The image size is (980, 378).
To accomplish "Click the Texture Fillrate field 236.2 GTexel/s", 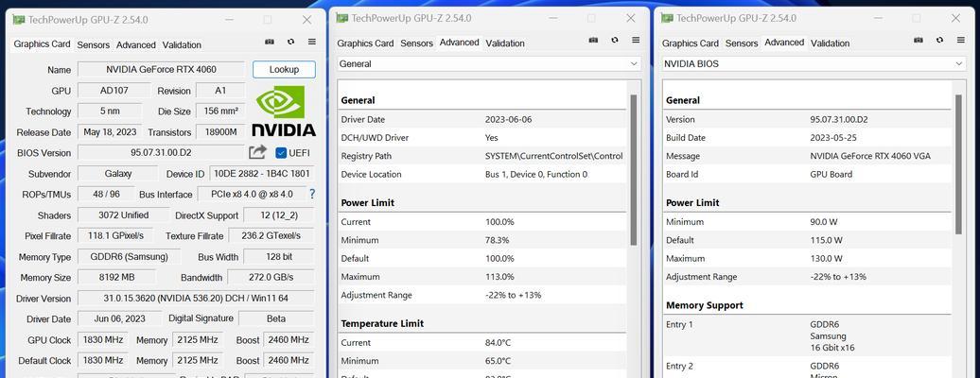I will pos(271,235).
